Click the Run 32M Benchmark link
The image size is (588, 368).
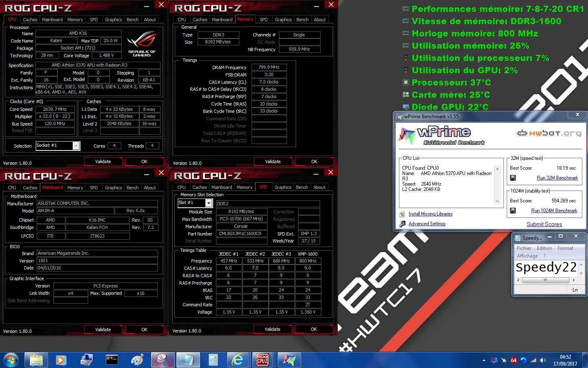coord(557,178)
